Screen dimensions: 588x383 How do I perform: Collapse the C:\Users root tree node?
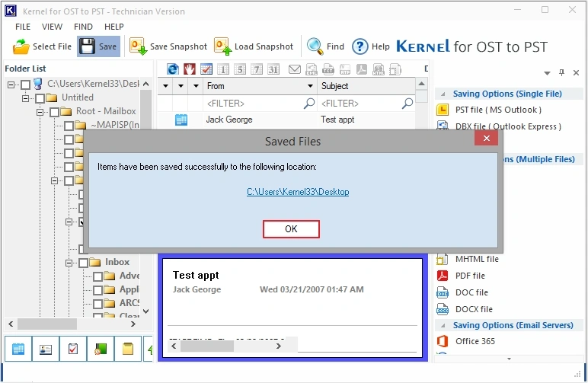11,85
